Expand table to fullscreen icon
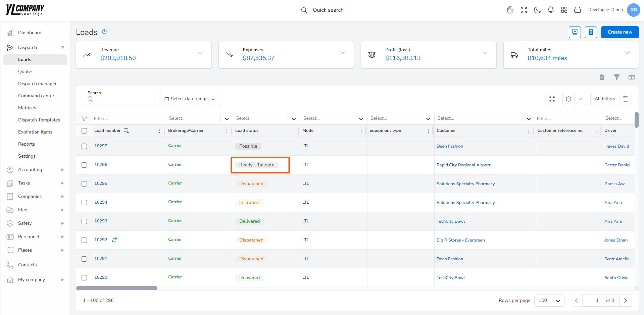 pyautogui.click(x=552, y=99)
